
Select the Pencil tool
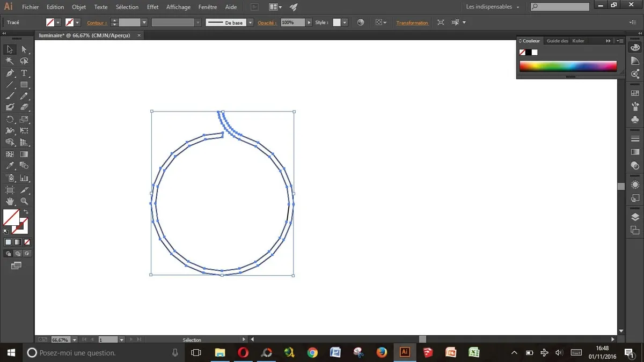pos(24,96)
